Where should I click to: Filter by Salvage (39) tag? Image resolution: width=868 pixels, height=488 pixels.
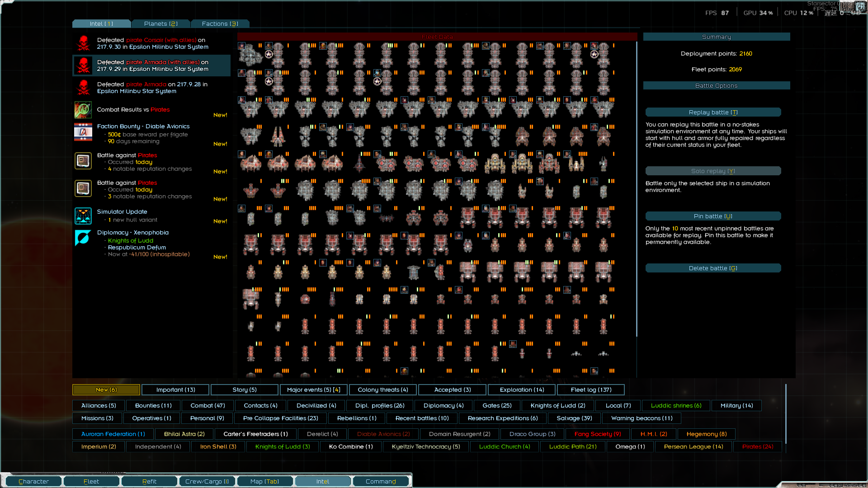click(x=574, y=418)
